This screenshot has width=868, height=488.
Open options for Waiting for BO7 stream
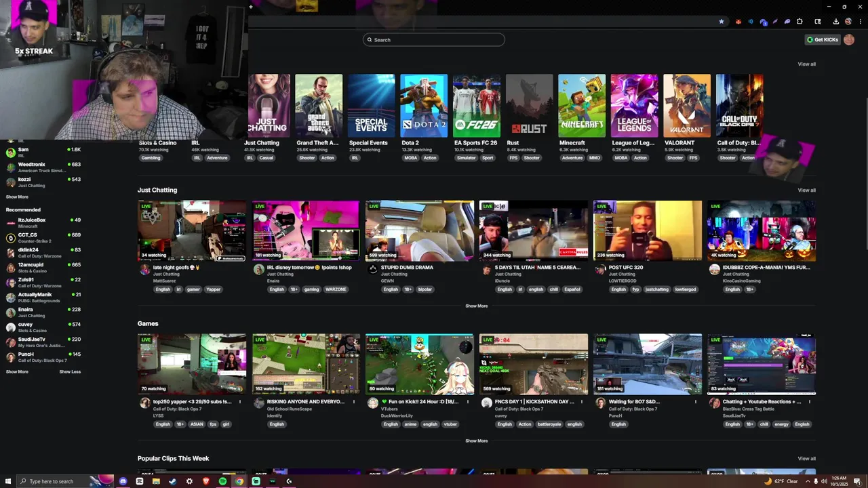695,401
